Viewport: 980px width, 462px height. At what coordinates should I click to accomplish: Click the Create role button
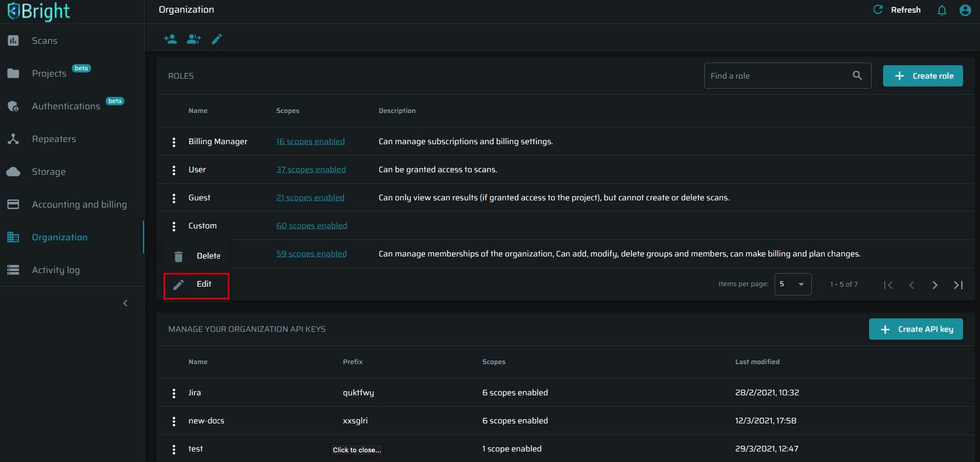923,76
